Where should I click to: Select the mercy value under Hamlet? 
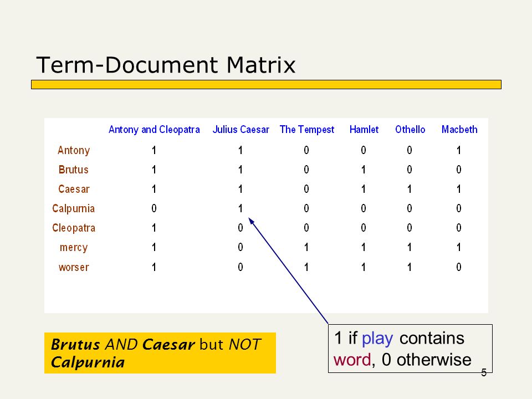(x=364, y=247)
